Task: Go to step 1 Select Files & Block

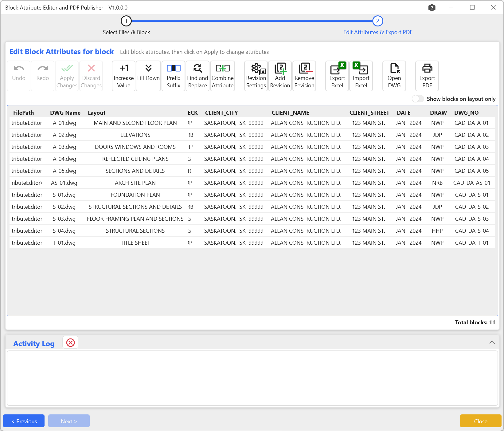Action: tap(126, 21)
